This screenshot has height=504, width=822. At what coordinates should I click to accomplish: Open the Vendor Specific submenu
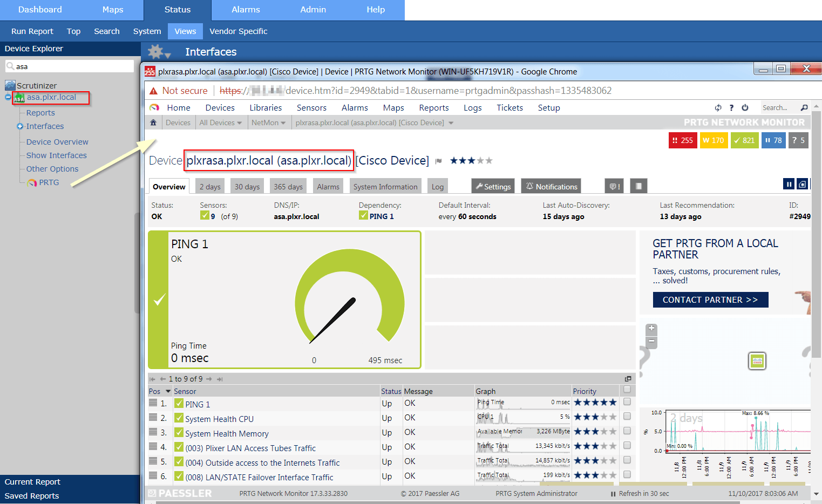tap(238, 31)
